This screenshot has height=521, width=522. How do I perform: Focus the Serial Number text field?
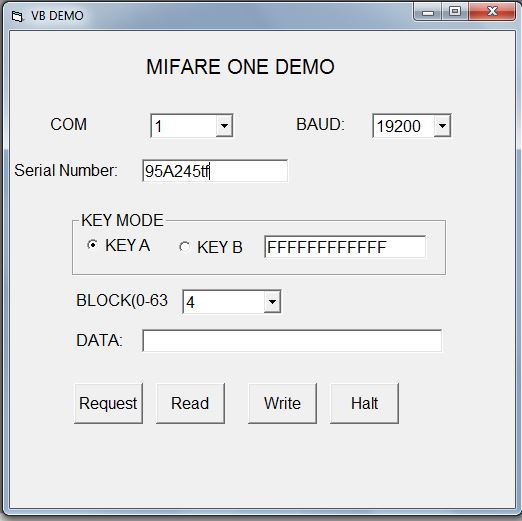(215, 171)
